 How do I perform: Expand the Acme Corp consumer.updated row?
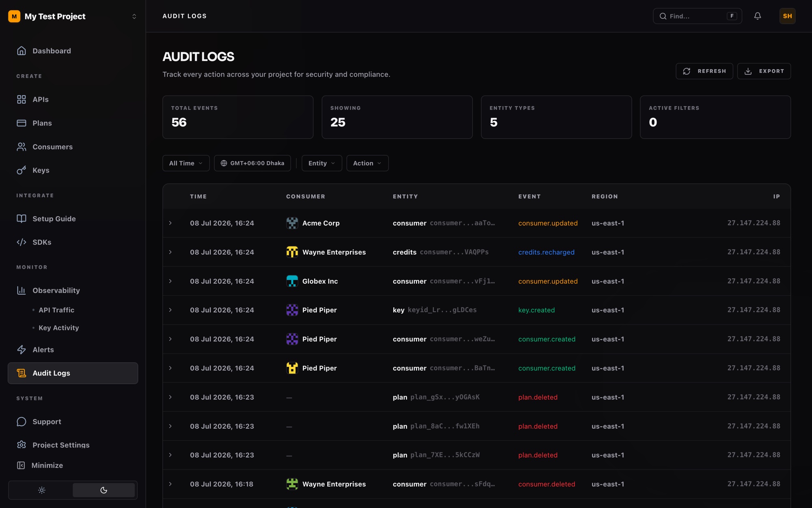171,223
